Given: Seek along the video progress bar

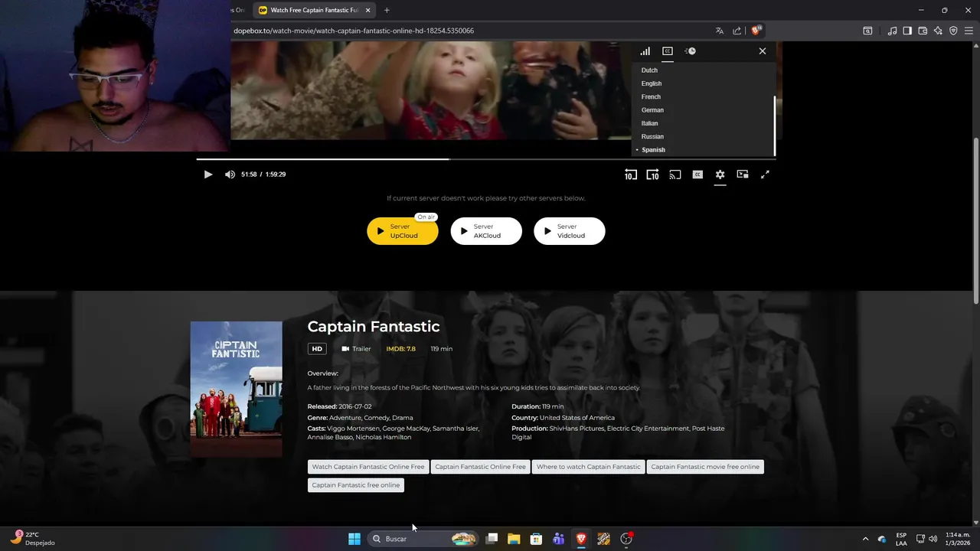Looking at the screenshot, I should pyautogui.click(x=486, y=159).
